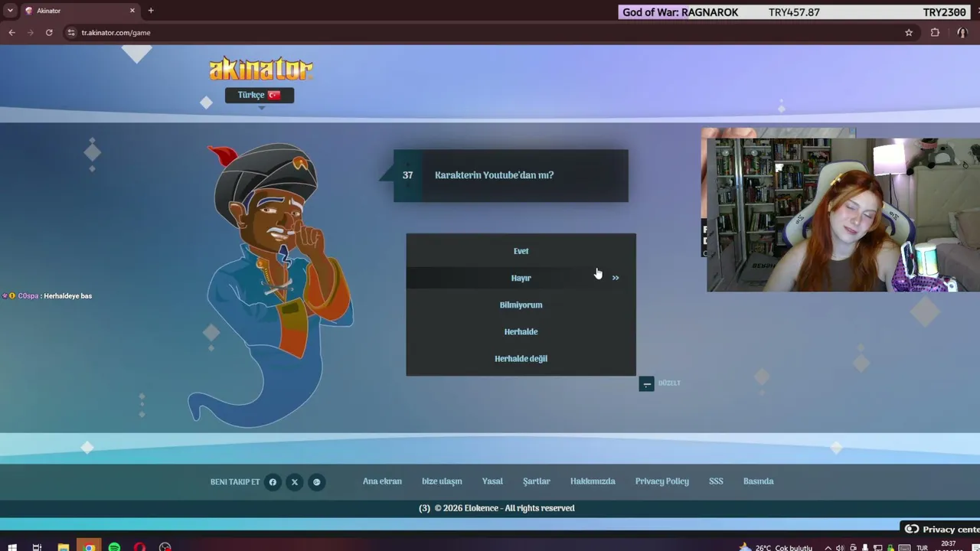Click the Akinator genie character image

click(271, 285)
